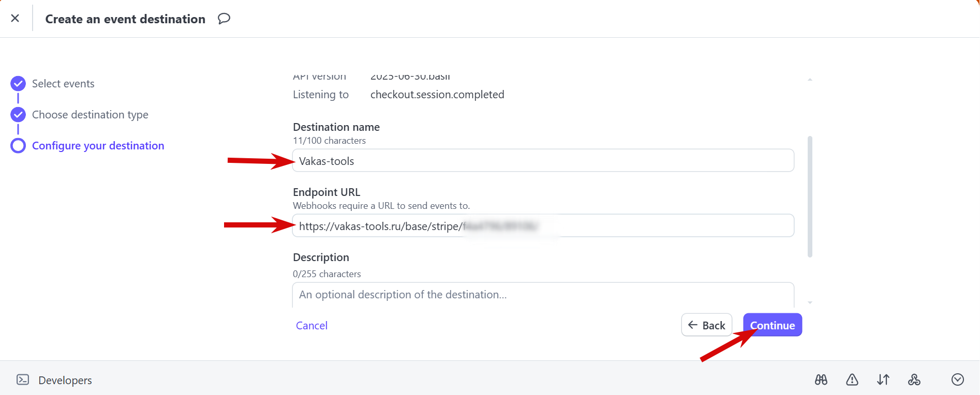Viewport: 980px width, 395px height.
Task: Open the Developers label in bottom bar
Action: click(65, 381)
